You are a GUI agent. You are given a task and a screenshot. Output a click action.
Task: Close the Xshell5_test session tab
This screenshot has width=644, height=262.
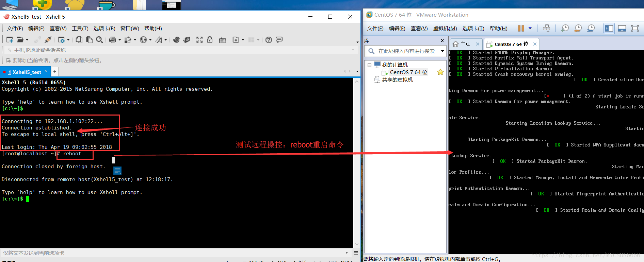46,71
